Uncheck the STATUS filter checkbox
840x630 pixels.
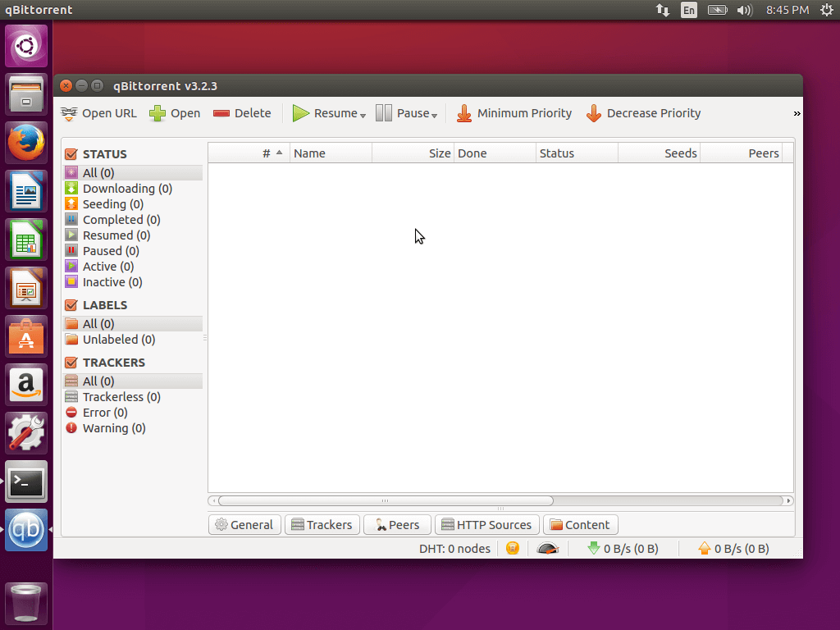tap(71, 154)
